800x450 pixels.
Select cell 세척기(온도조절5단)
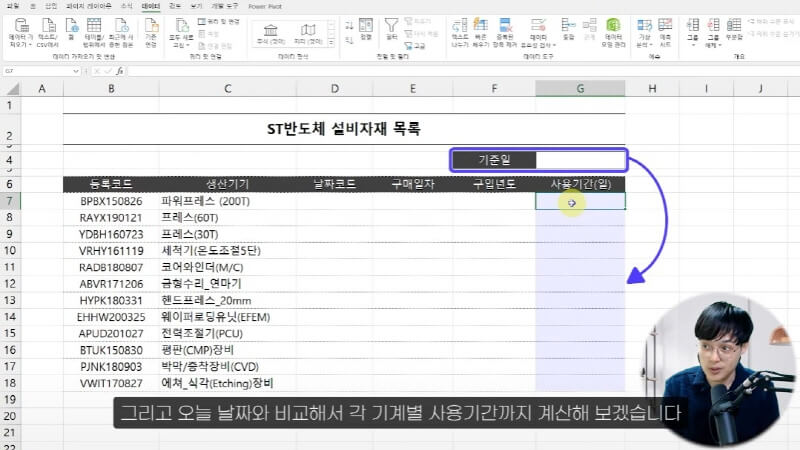point(228,251)
